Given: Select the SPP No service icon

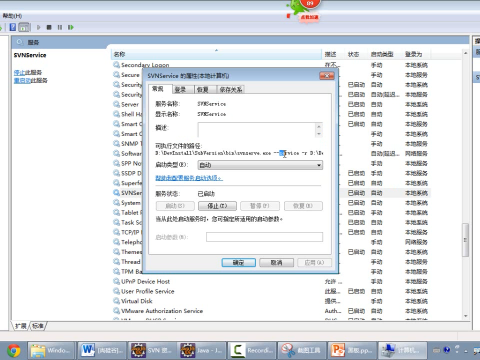Looking at the screenshot, I should point(116,163).
